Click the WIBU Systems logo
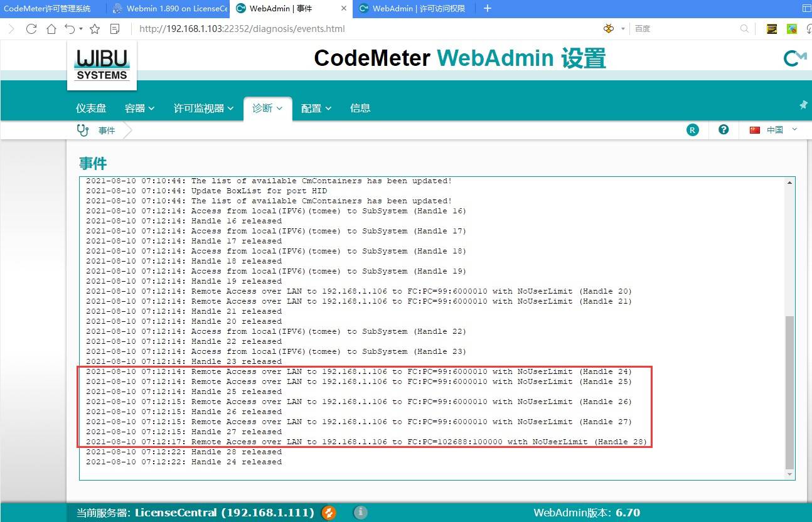This screenshot has height=522, width=812. (102, 66)
